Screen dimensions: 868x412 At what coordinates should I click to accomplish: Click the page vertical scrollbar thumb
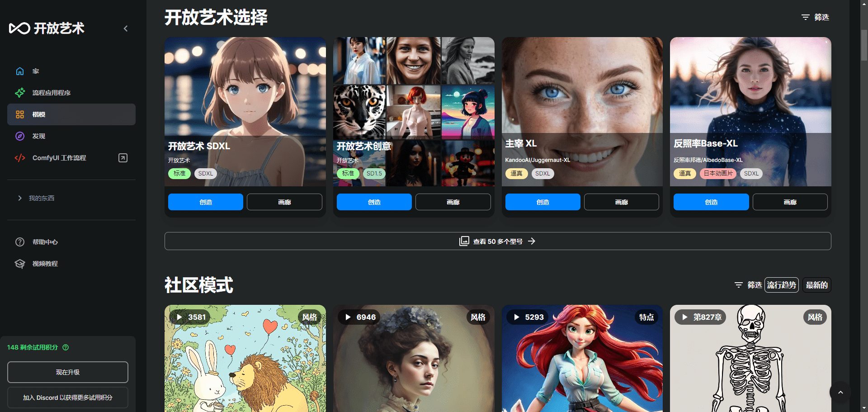pyautogui.click(x=864, y=44)
